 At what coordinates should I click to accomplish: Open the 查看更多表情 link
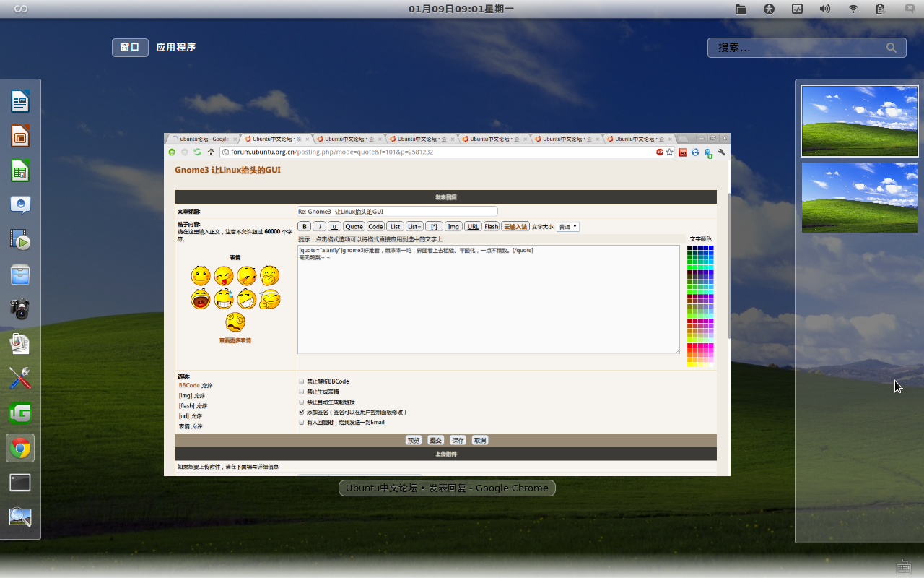tap(235, 340)
